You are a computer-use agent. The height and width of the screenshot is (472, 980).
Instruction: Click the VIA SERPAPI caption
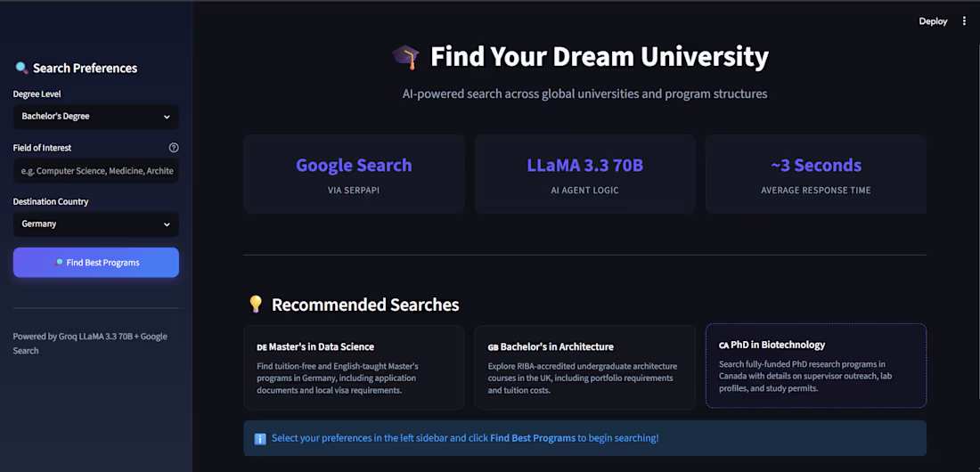click(354, 190)
